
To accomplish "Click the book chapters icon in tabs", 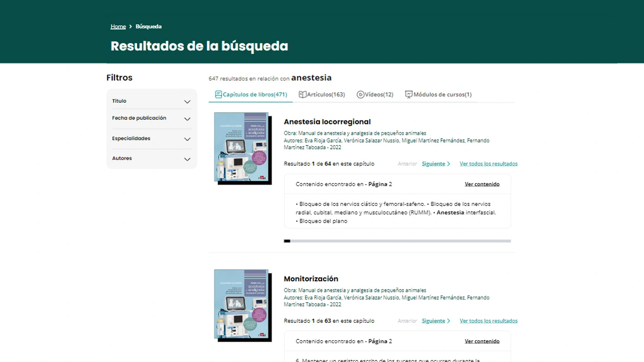I will 218,95.
